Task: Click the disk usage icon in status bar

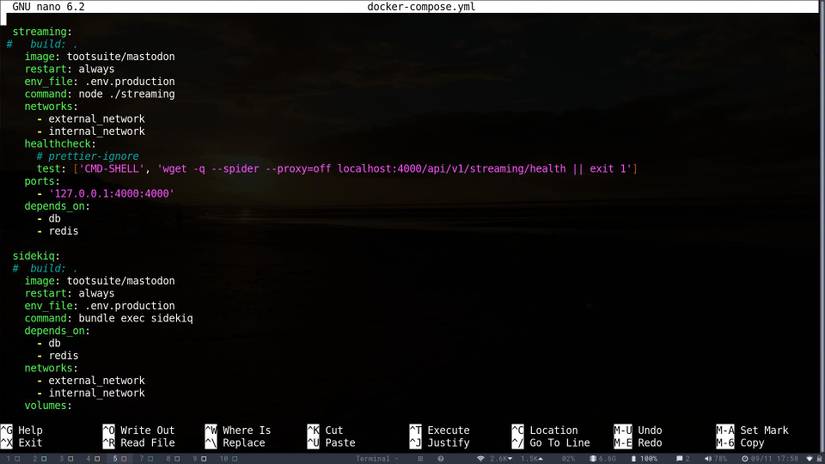Action: click(x=592, y=459)
